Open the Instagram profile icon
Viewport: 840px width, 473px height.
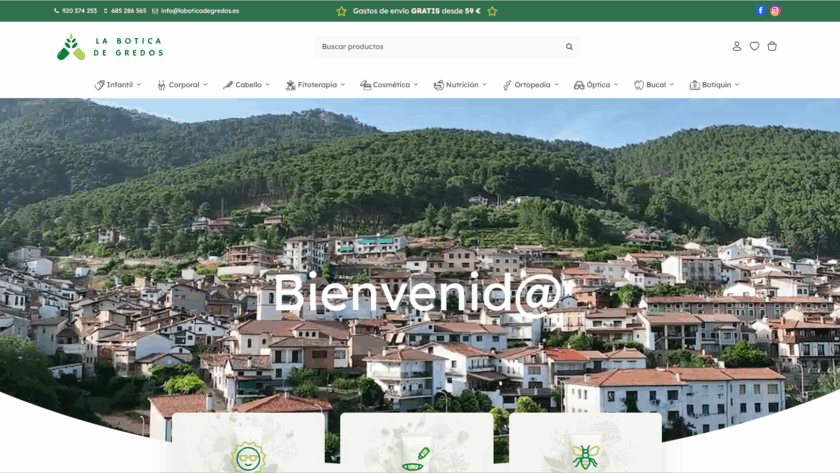tap(775, 10)
